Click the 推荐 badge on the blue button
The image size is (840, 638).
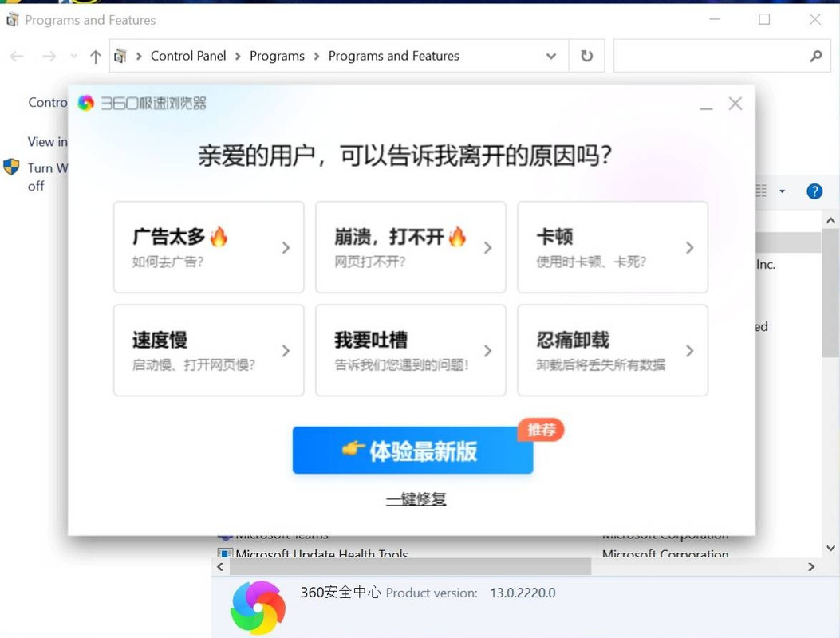[x=541, y=430]
